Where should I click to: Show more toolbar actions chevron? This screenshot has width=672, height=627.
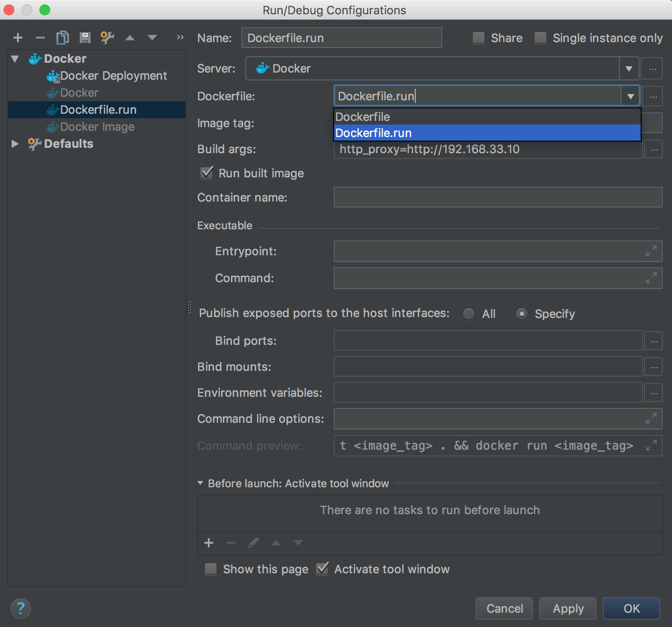(x=180, y=38)
